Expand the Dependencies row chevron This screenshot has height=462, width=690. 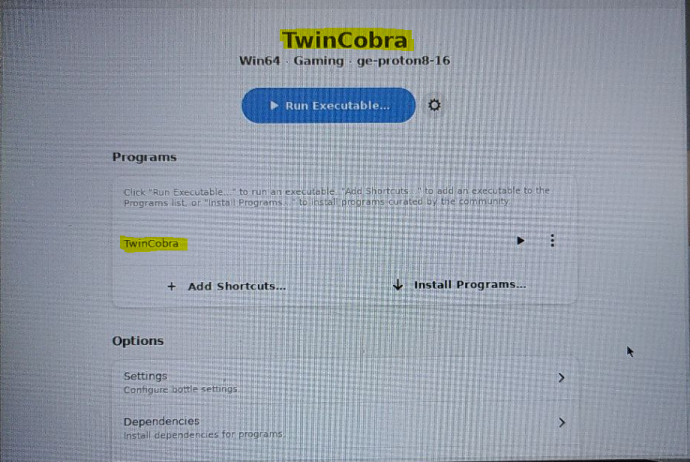pyautogui.click(x=562, y=422)
